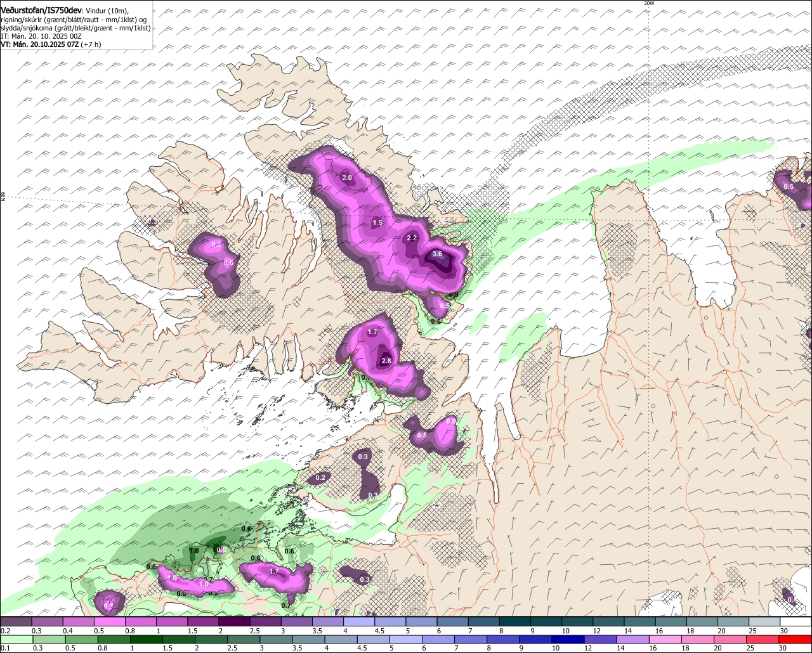
Task: Select white 30 swatch in snow legend
Action: (796, 621)
